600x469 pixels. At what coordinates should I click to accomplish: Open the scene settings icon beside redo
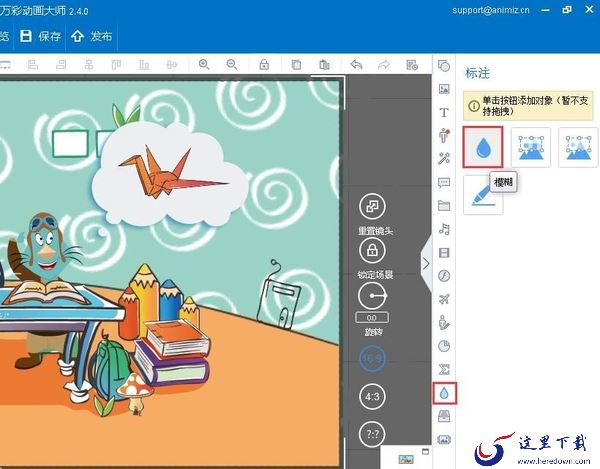tap(412, 65)
